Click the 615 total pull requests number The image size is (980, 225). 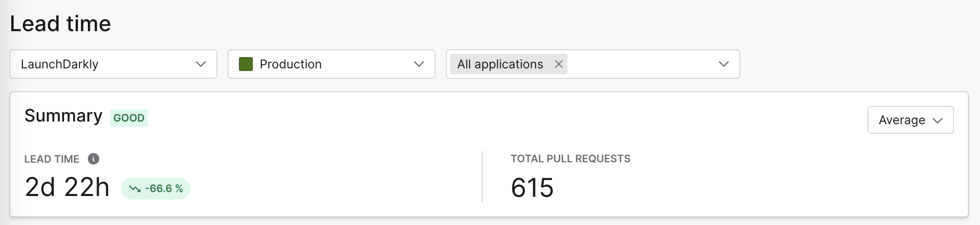pos(532,188)
